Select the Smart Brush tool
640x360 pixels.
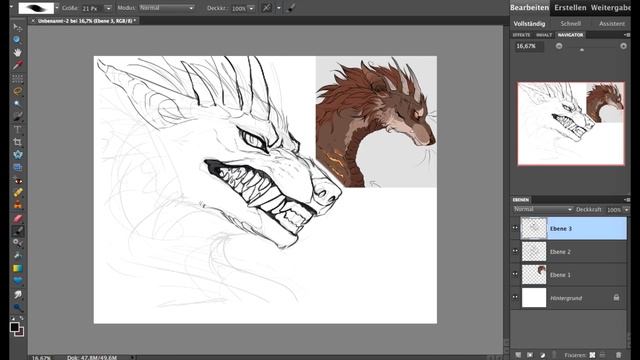point(17,243)
